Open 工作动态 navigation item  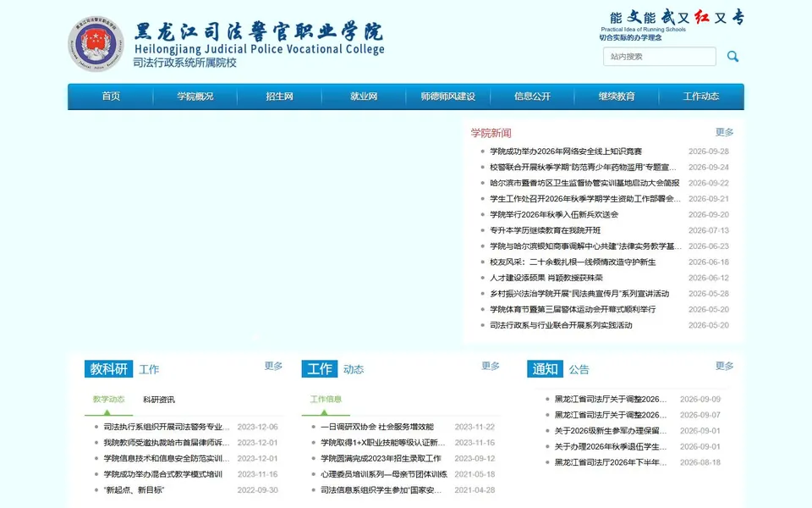[701, 97]
